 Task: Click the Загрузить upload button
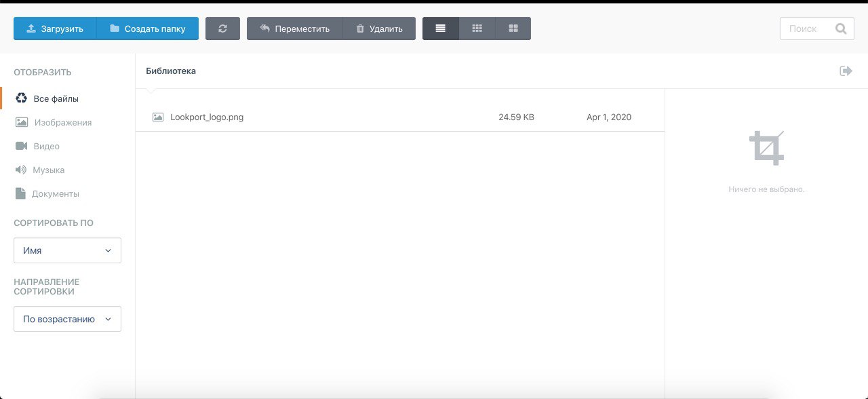tap(55, 28)
